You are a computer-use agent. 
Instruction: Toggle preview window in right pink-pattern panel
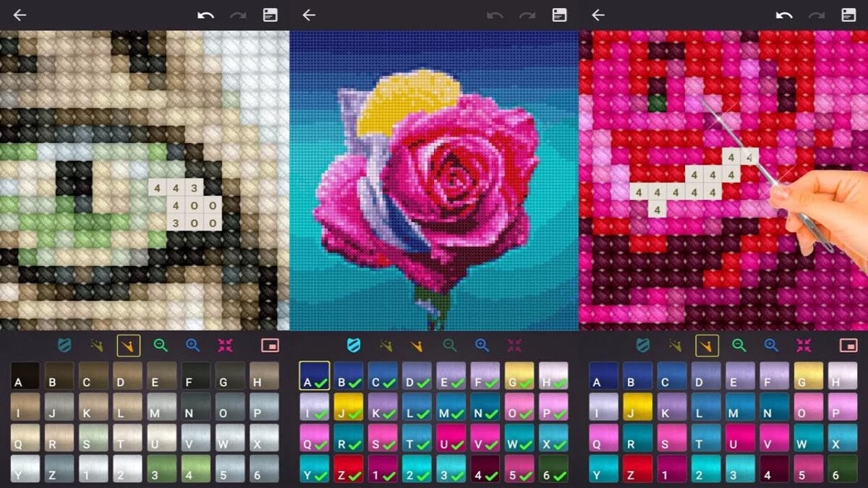[x=848, y=346]
